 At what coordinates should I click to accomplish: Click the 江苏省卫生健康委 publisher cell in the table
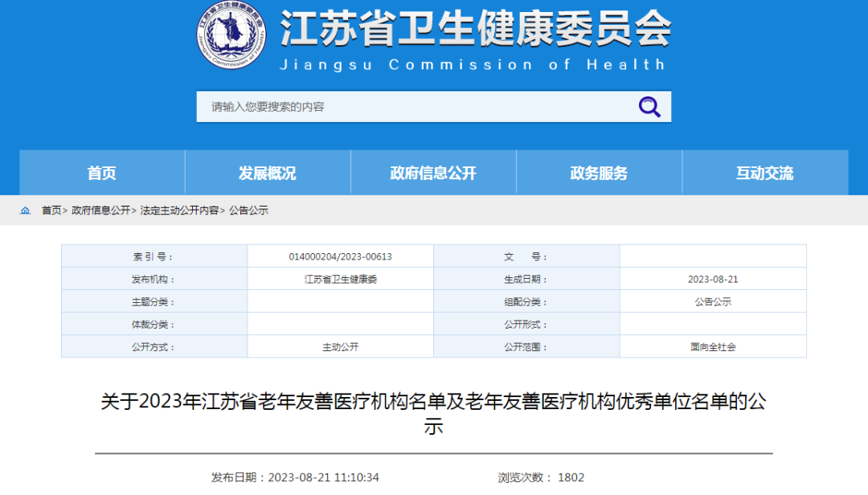tap(340, 280)
